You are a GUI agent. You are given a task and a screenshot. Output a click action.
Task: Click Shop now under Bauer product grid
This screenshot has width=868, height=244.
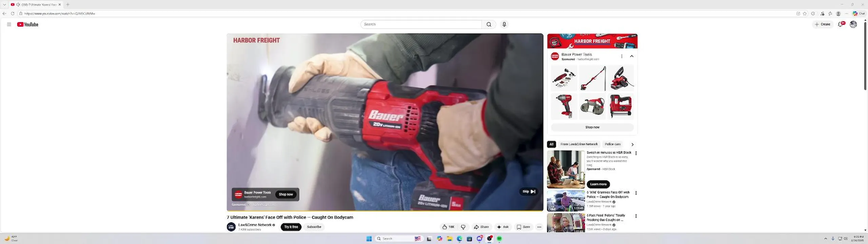click(x=592, y=127)
